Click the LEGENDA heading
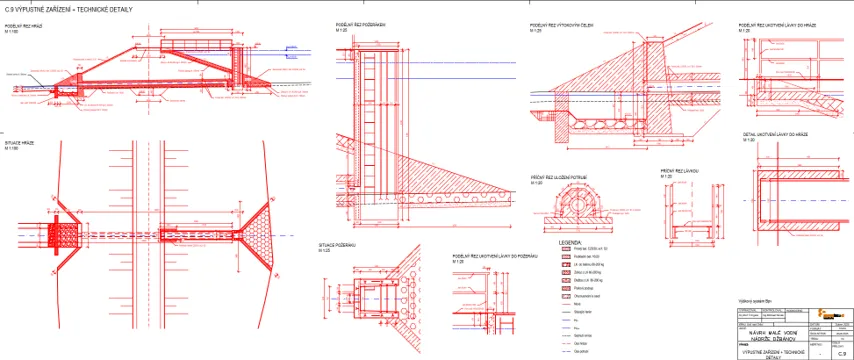 570,242
